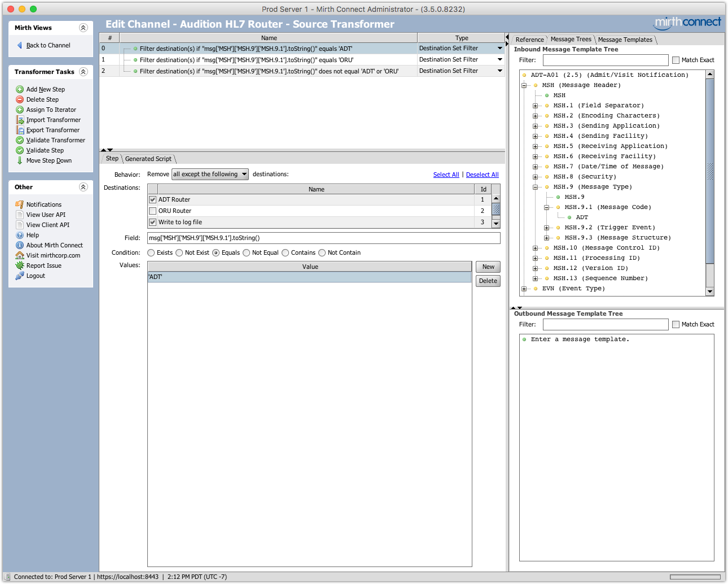Open the Message Trees tab

point(571,39)
